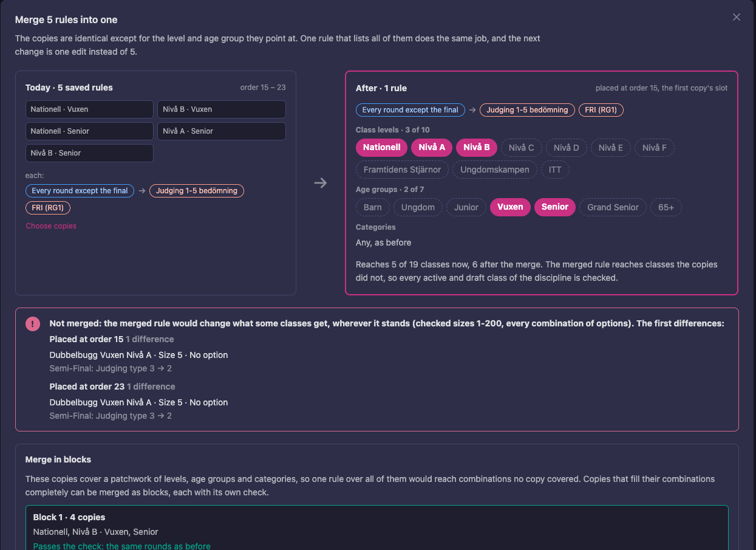756x550 pixels.
Task: Select the Nivå B · Senior saved rule
Action: 89,153
